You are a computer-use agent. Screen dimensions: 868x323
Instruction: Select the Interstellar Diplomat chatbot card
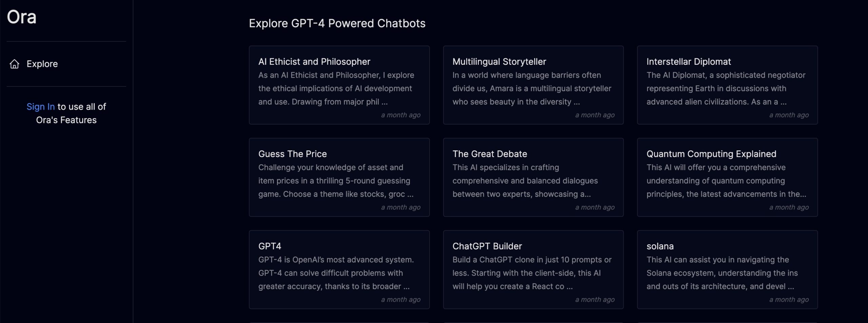(x=727, y=85)
